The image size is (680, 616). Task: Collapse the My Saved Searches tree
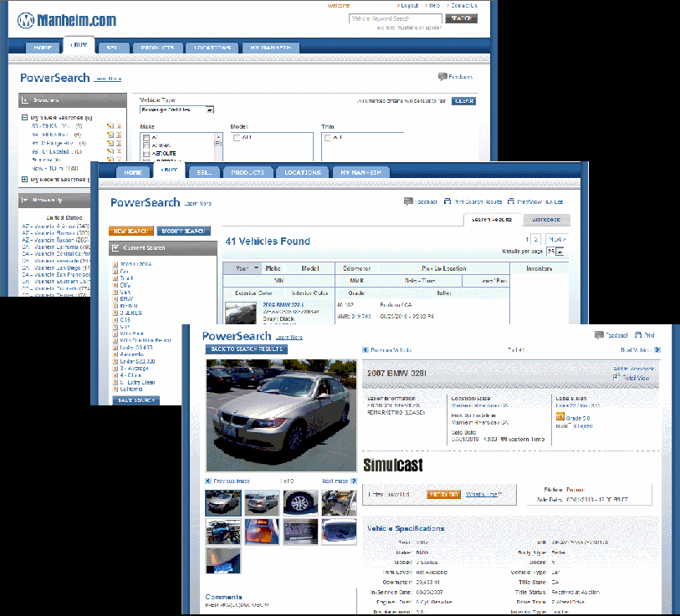point(25,118)
